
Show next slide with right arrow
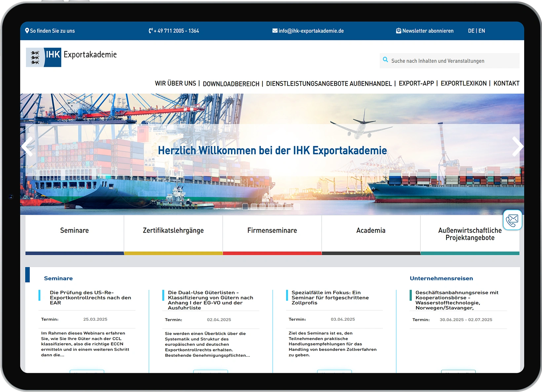518,146
